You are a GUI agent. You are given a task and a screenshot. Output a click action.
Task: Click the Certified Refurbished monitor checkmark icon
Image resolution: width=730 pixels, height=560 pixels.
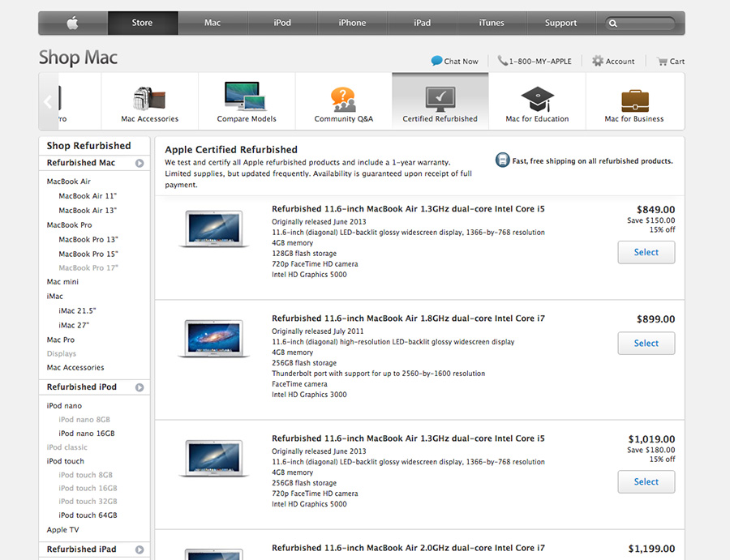click(x=440, y=99)
